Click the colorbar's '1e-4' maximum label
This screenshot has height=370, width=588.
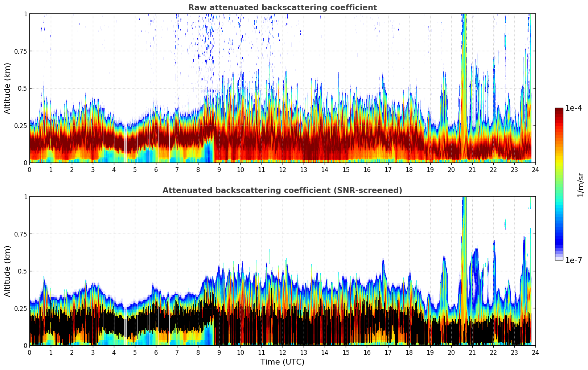pos(573,108)
